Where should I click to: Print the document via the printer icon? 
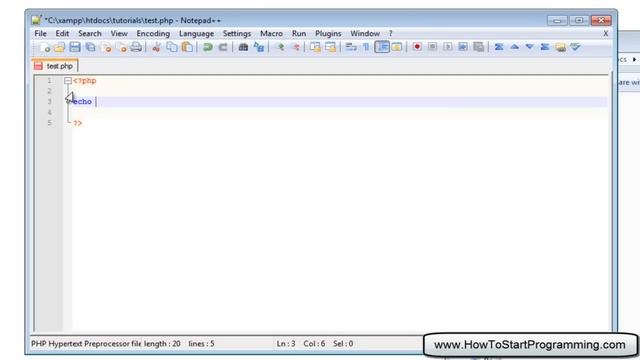pyautogui.click(x=136, y=47)
